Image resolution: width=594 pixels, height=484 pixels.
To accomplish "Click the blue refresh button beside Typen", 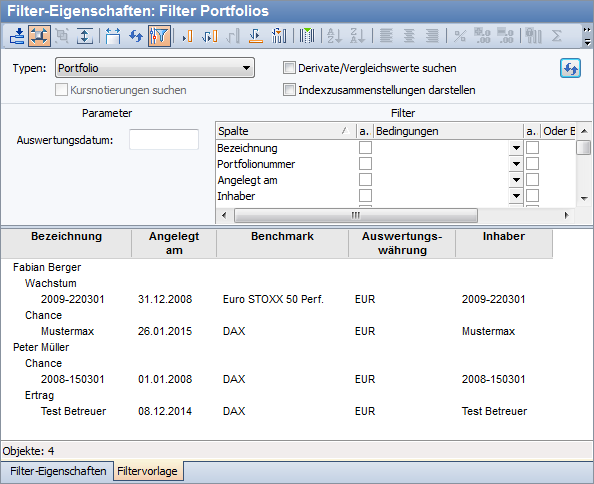I will coord(570,68).
